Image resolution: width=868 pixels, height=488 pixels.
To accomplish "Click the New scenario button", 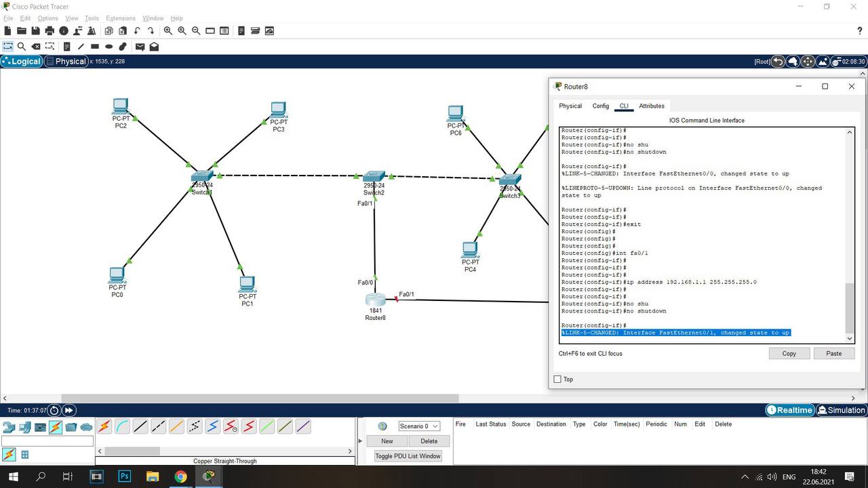I will (x=387, y=441).
